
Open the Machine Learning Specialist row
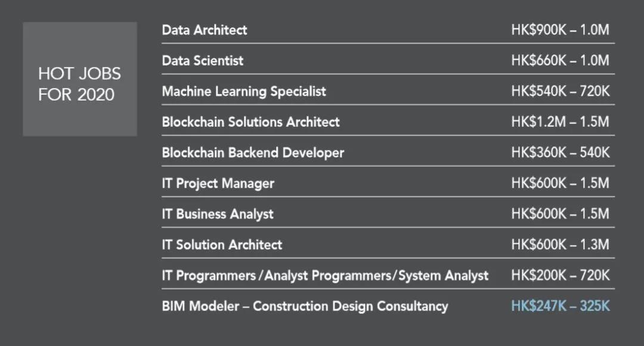[244, 91]
